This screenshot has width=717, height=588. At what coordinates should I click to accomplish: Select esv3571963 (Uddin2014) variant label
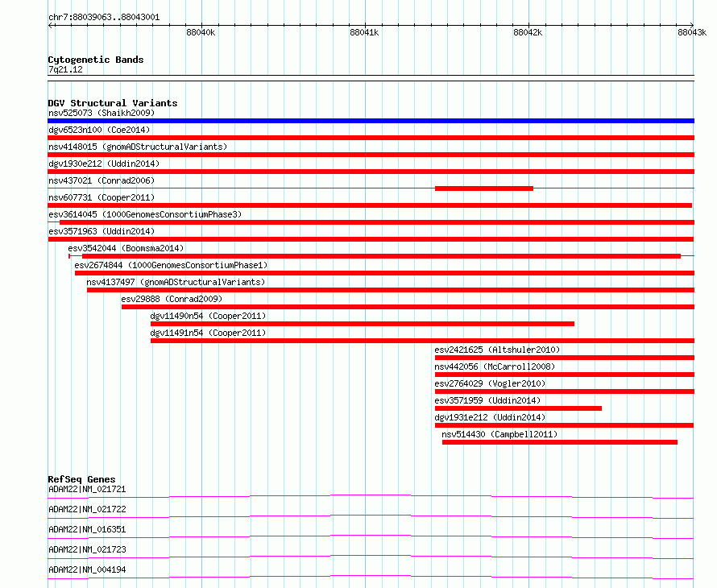click(102, 231)
